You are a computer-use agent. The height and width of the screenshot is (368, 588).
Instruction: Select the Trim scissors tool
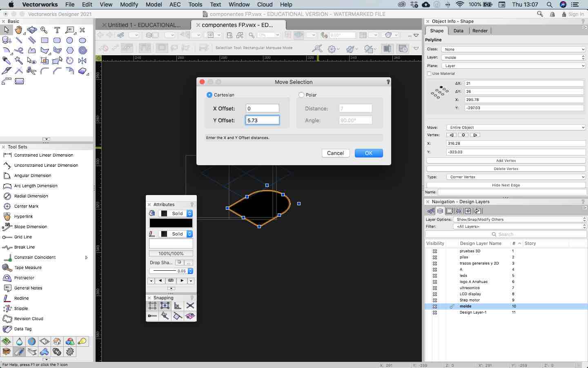31,71
